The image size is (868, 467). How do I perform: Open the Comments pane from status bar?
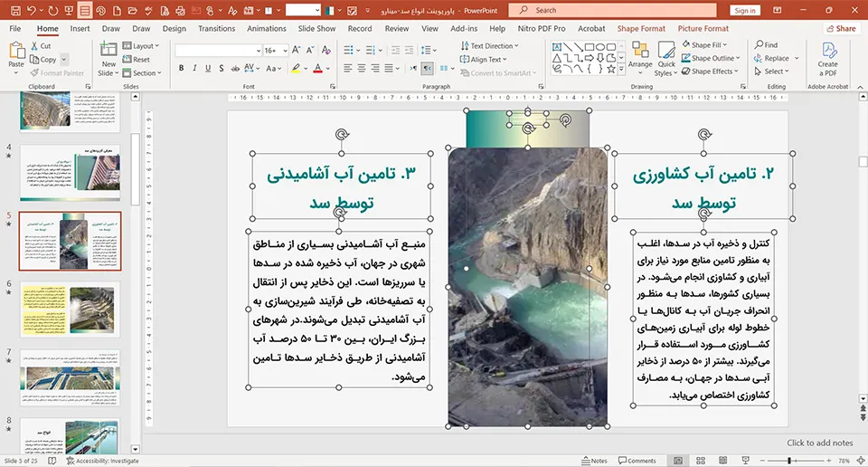637,461
